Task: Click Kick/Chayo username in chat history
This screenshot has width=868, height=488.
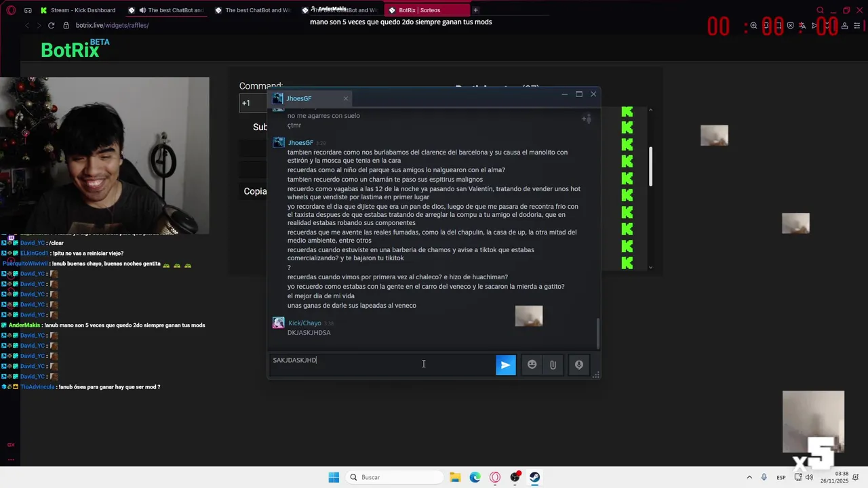Action: coord(304,323)
